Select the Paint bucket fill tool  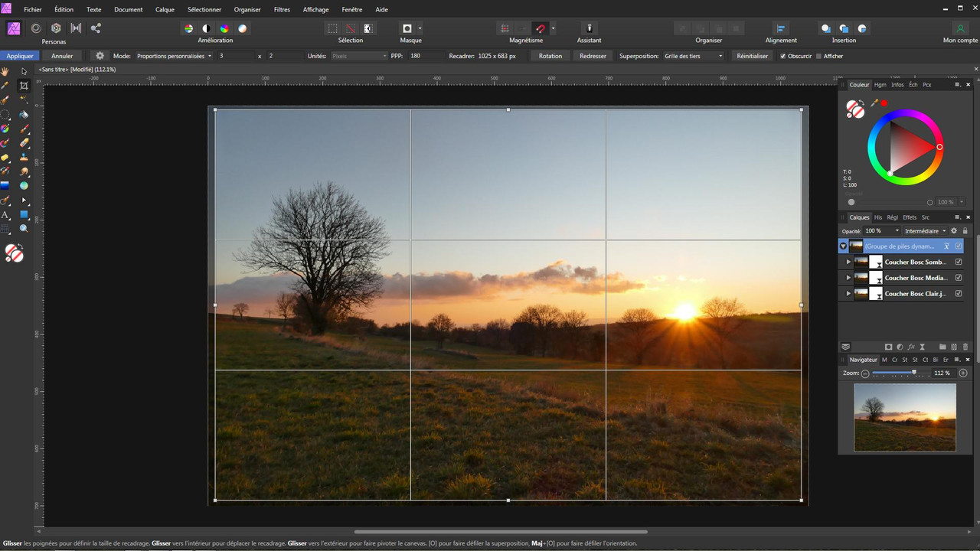click(x=24, y=114)
